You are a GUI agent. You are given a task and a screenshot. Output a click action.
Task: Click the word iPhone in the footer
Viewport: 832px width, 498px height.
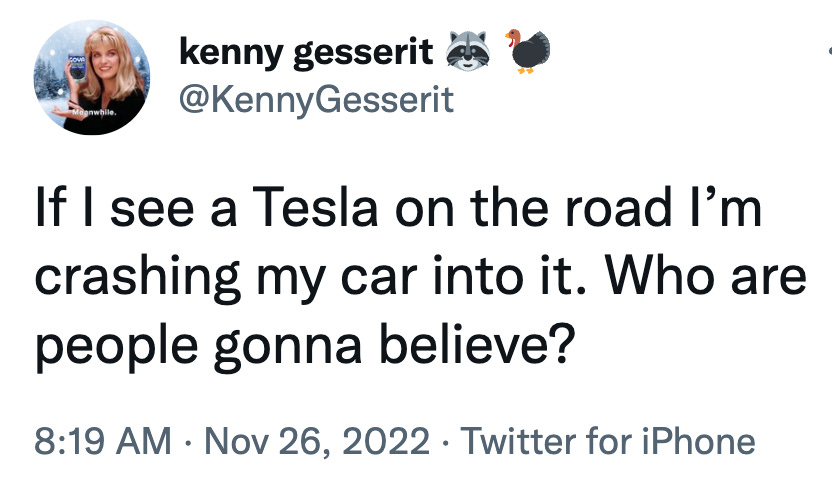tap(698, 441)
